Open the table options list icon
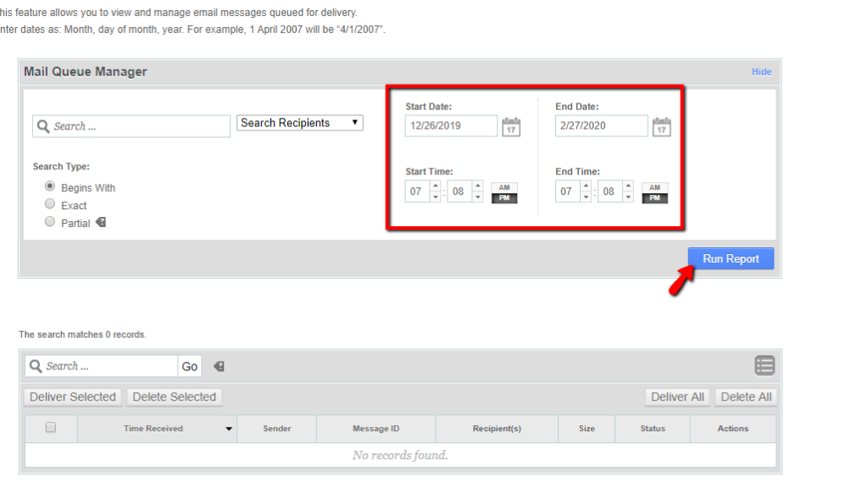Image resolution: width=868 pixels, height=488 pixels. tap(765, 366)
